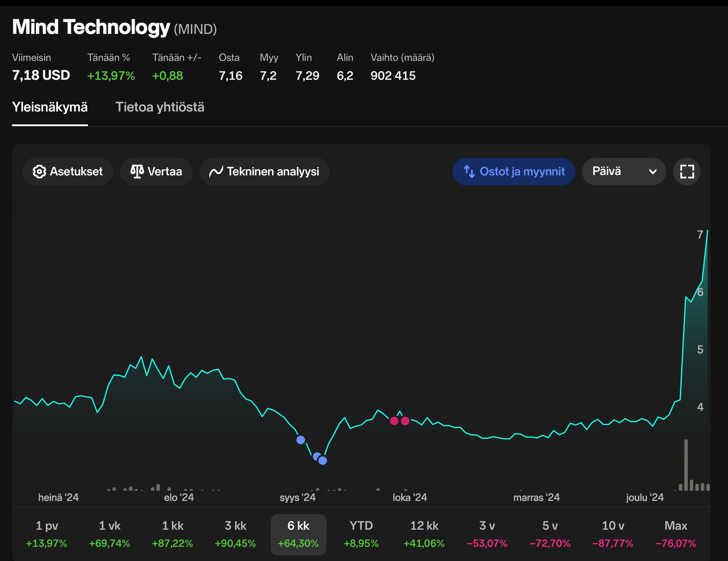Screen dimensions: 728x561
Task: Click the volume value 902 415
Action: click(393, 76)
